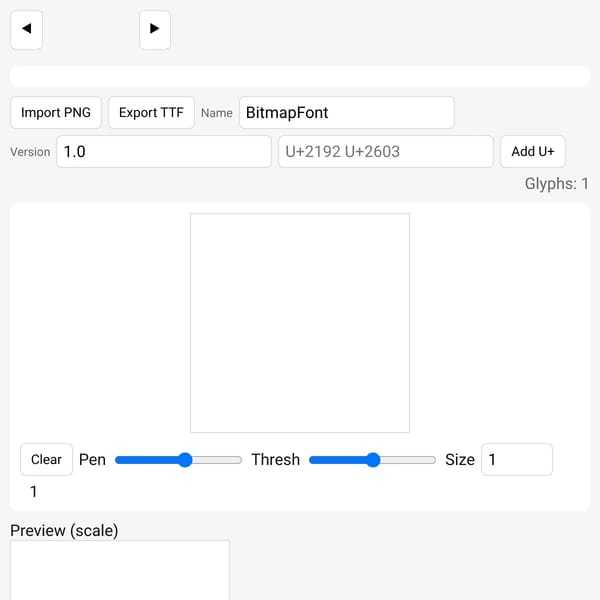Click the Add U+ button
This screenshot has width=600, height=600.
533,152
